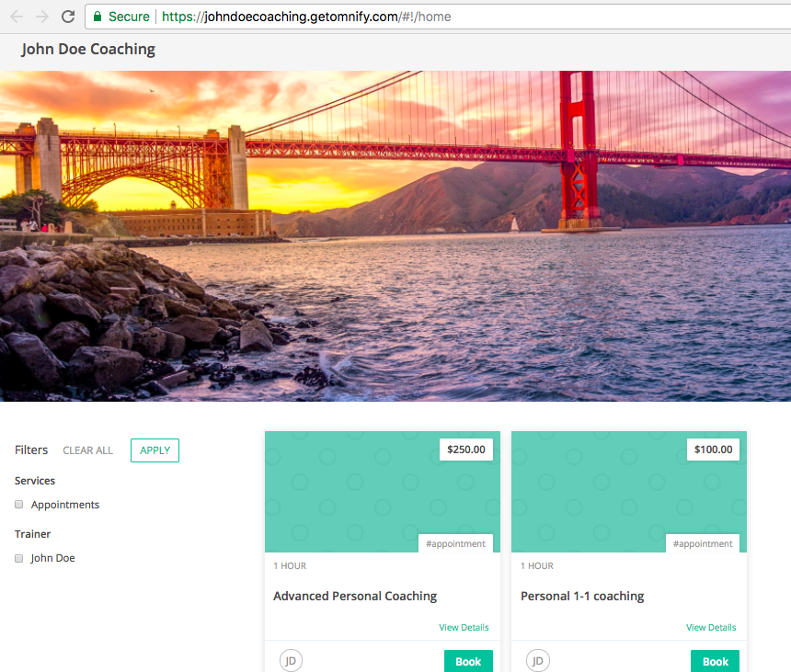The image size is (791, 672).
Task: Click the browser forward arrow
Action: (42, 17)
